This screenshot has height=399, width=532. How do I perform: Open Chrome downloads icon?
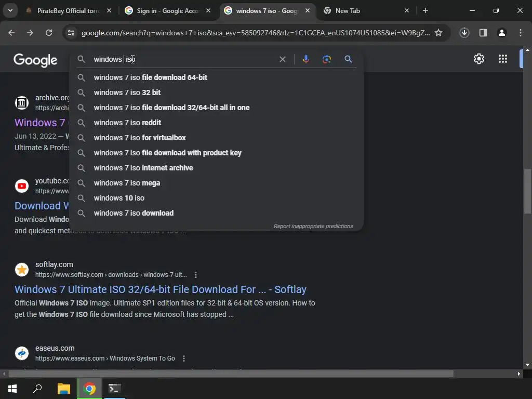point(464,33)
